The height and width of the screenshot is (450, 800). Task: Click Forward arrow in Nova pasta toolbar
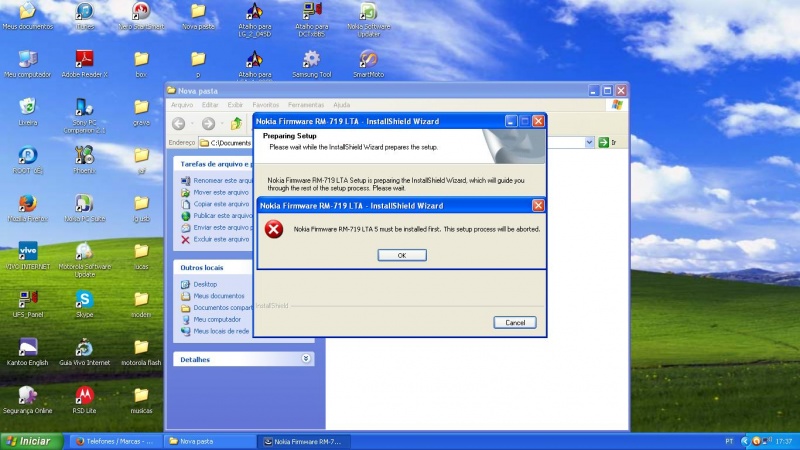(x=208, y=123)
